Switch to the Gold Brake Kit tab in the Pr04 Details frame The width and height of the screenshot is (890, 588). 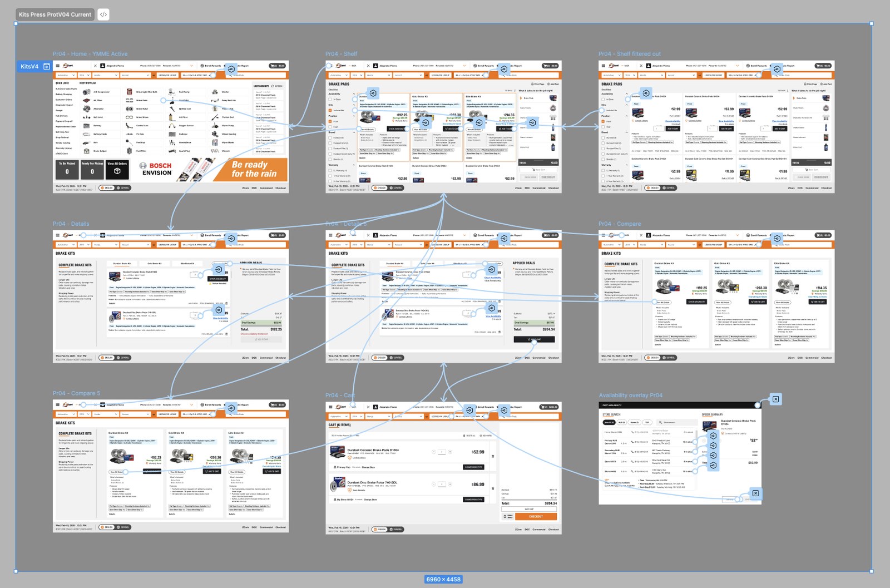155,264
